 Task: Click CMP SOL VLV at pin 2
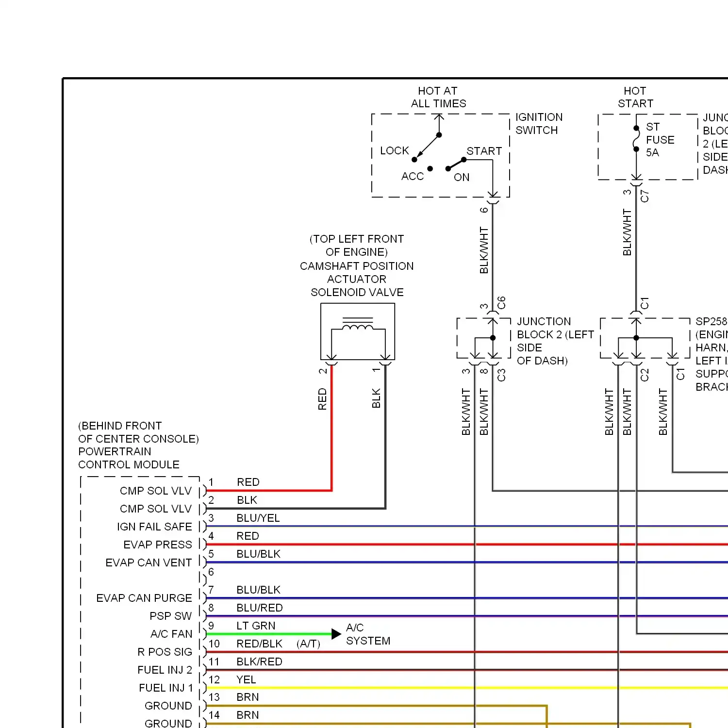point(156,509)
